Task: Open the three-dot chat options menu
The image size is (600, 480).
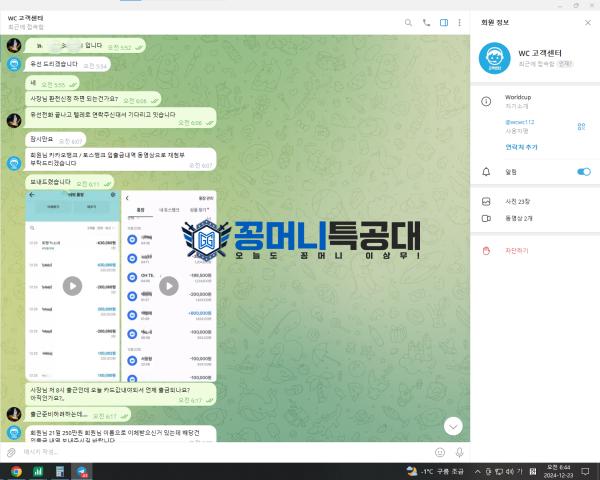Action: (460, 23)
